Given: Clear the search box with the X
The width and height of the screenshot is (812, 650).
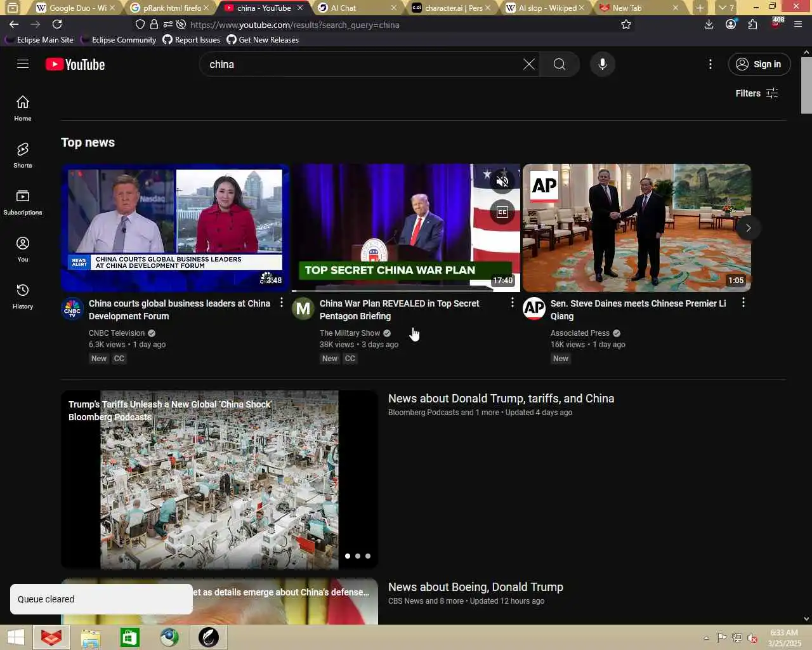Looking at the screenshot, I should click(x=528, y=64).
